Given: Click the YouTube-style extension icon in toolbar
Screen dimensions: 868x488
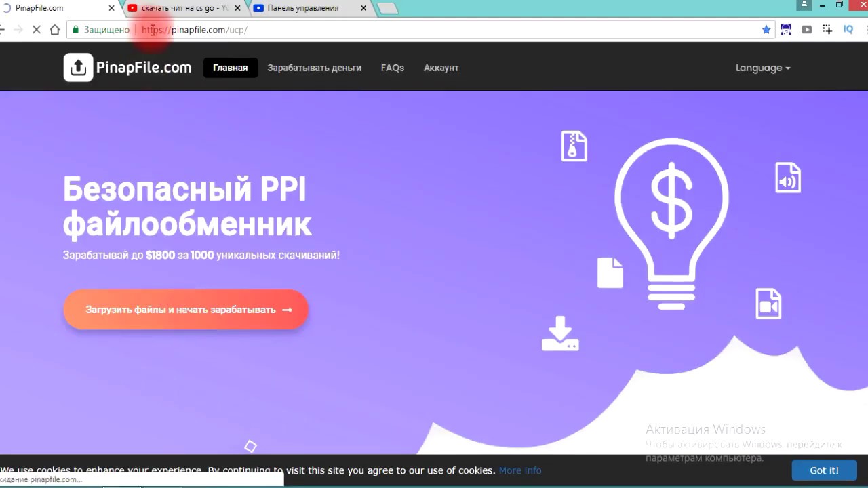Looking at the screenshot, I should coord(806,30).
